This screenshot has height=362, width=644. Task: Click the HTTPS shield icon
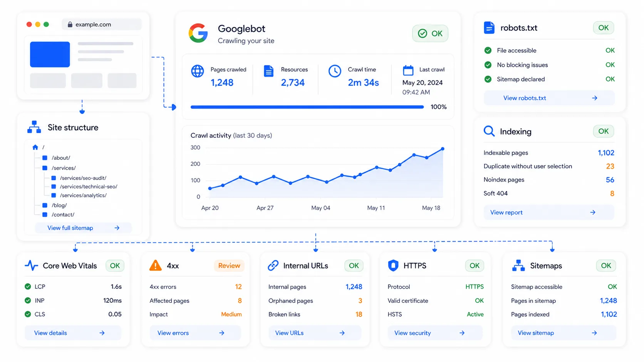point(393,265)
